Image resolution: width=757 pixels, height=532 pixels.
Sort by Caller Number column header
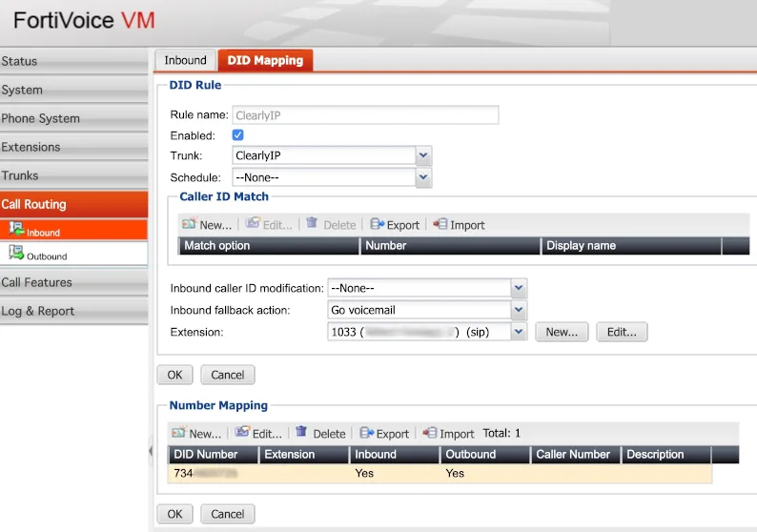click(x=576, y=454)
